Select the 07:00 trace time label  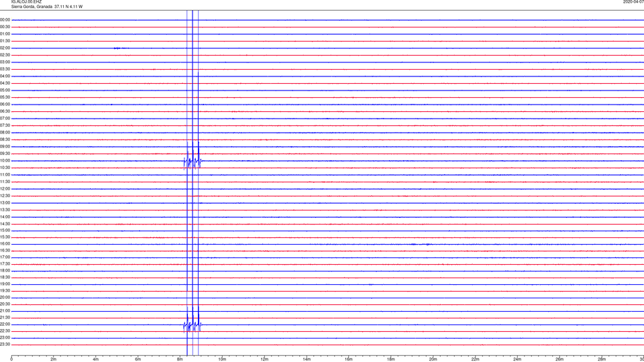pyautogui.click(x=5, y=118)
